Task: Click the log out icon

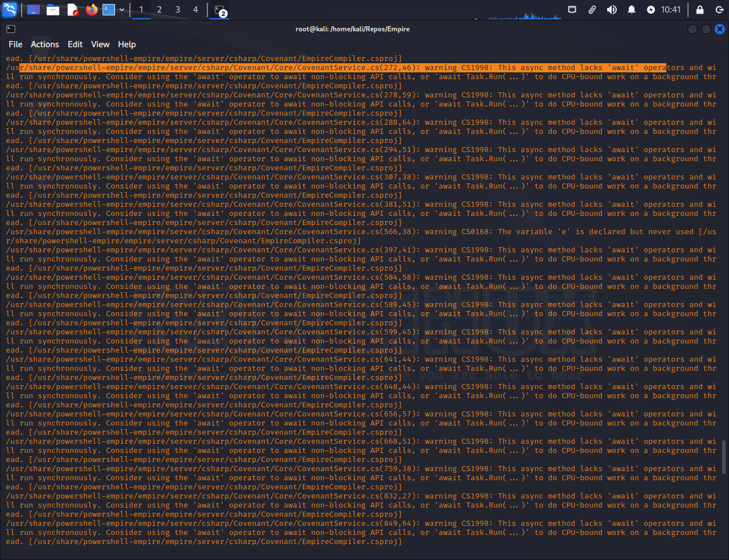Action: tap(719, 10)
